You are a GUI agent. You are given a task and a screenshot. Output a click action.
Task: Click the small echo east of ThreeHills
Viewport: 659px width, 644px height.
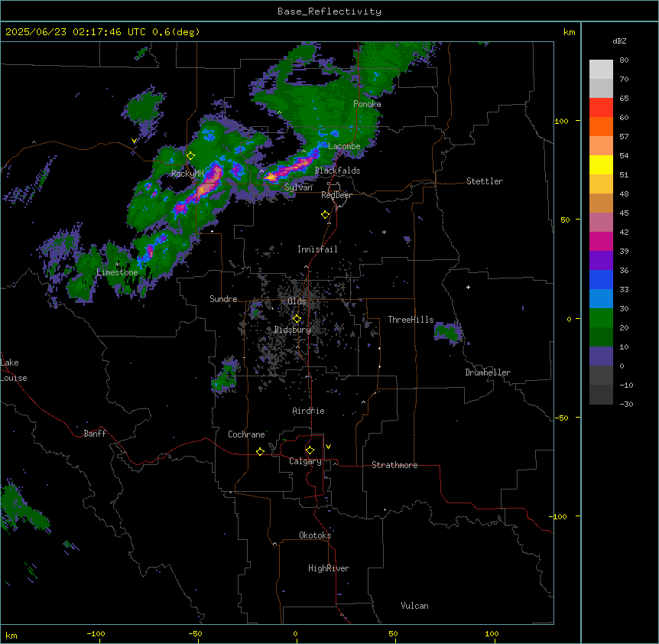448,332
